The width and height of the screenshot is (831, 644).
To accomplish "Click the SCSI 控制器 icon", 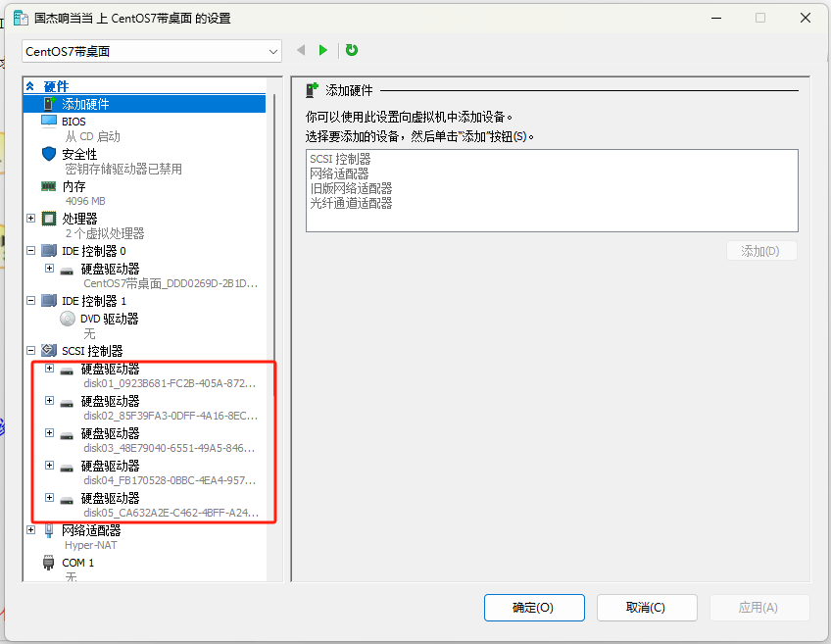I will pos(49,350).
